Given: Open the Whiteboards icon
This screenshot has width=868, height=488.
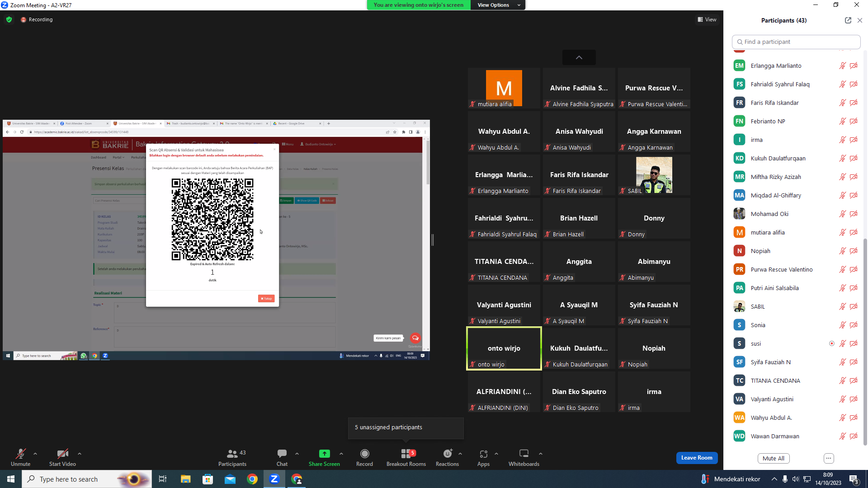Looking at the screenshot, I should tap(524, 454).
